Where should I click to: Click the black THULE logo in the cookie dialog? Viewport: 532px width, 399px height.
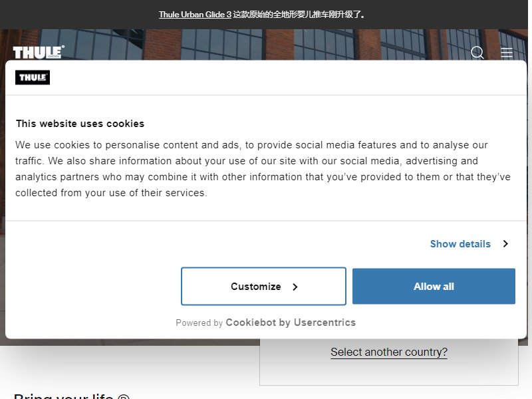click(x=33, y=77)
